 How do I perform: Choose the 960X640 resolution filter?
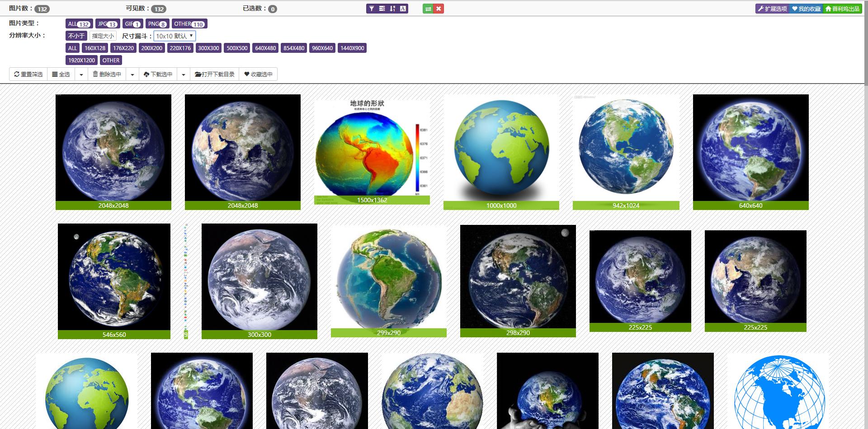(322, 48)
